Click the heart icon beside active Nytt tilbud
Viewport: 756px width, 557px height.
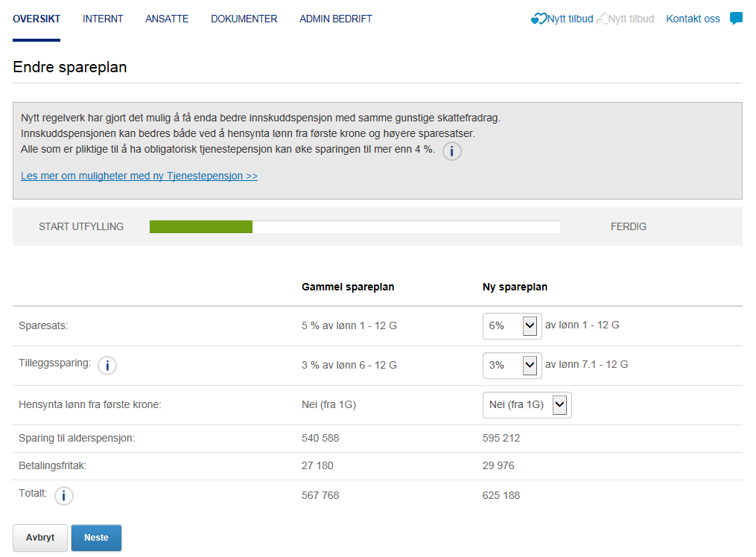[x=539, y=19]
